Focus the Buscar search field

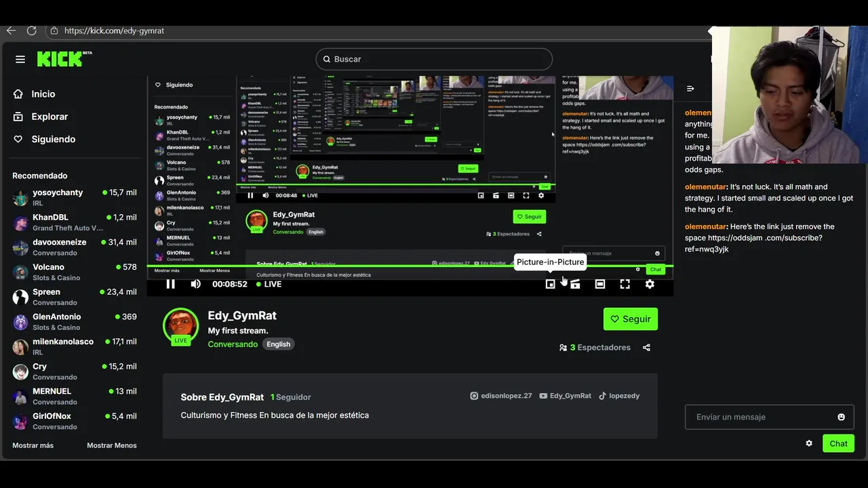click(434, 59)
